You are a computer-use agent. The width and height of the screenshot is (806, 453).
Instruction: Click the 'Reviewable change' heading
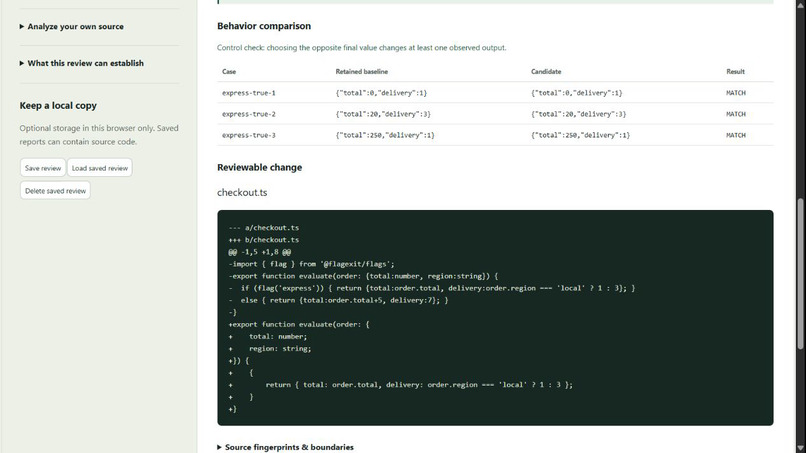260,168
